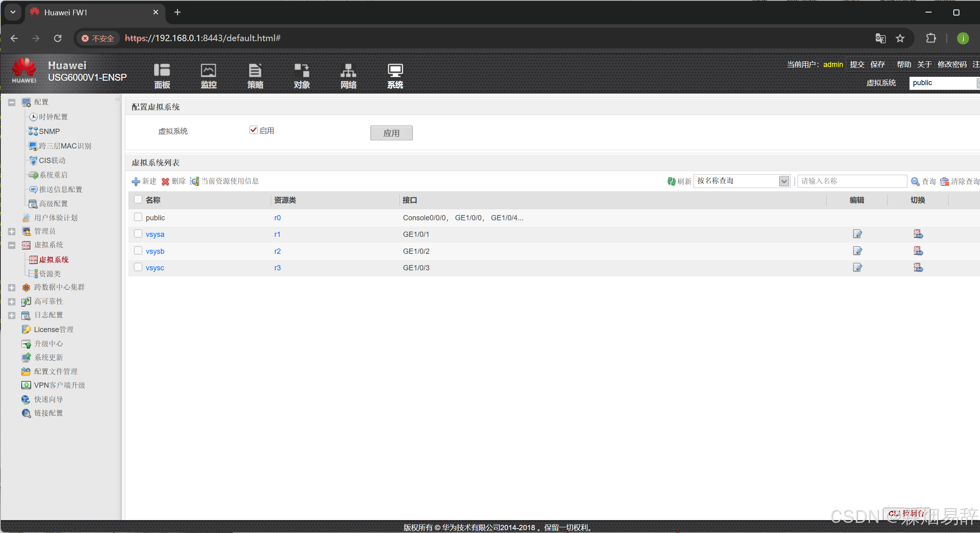Click the refresh list icon
The width and height of the screenshot is (980, 533).
tap(671, 182)
